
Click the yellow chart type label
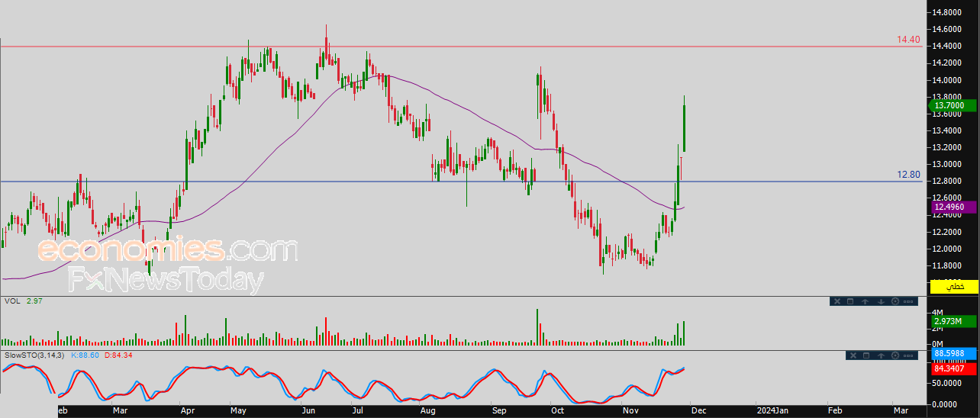click(x=953, y=287)
